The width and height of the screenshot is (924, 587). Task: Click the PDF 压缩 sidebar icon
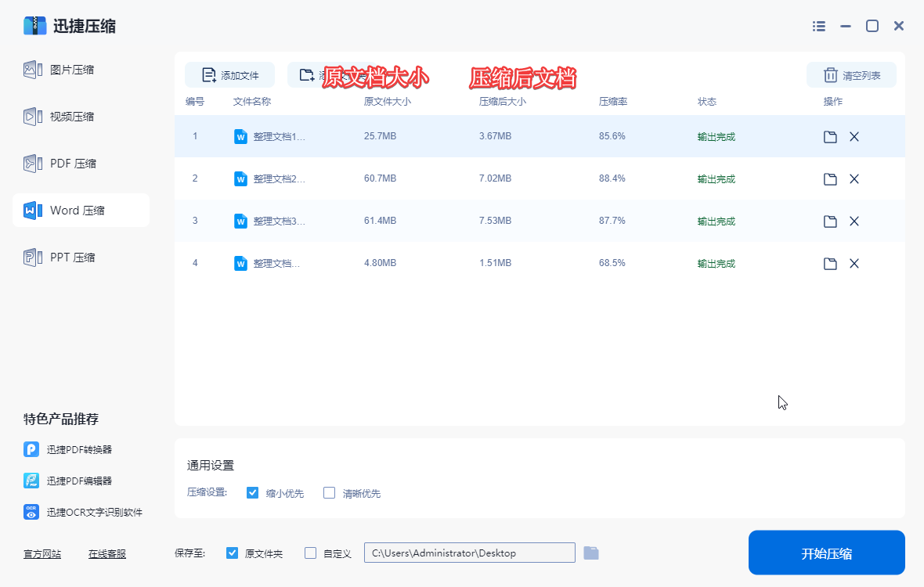[x=32, y=163]
